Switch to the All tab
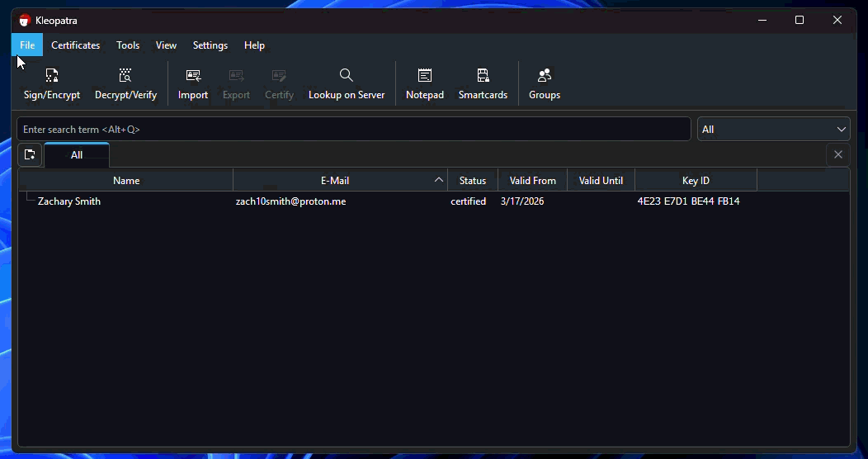 coord(77,155)
